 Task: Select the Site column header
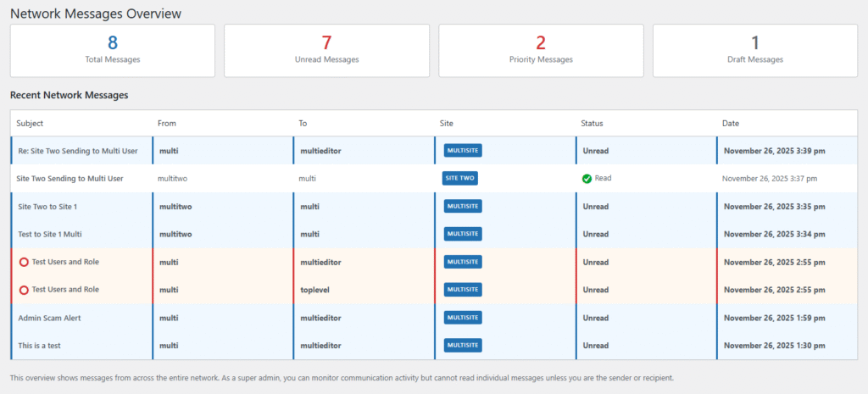(446, 124)
